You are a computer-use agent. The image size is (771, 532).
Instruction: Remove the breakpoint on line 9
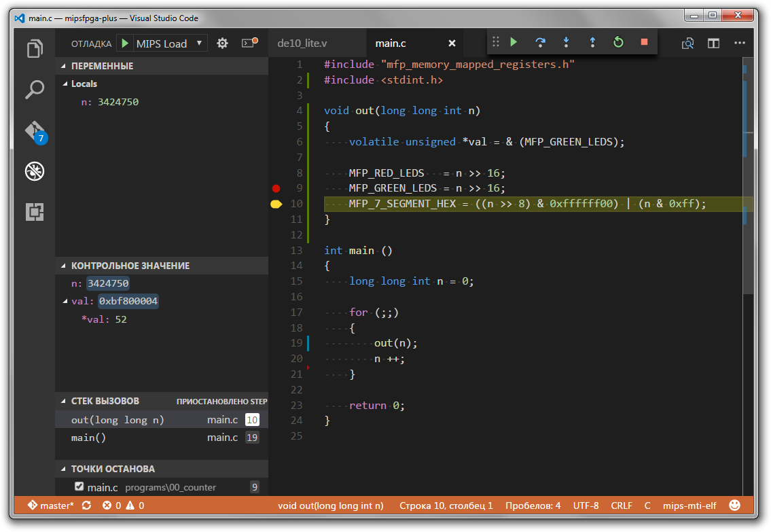point(276,188)
